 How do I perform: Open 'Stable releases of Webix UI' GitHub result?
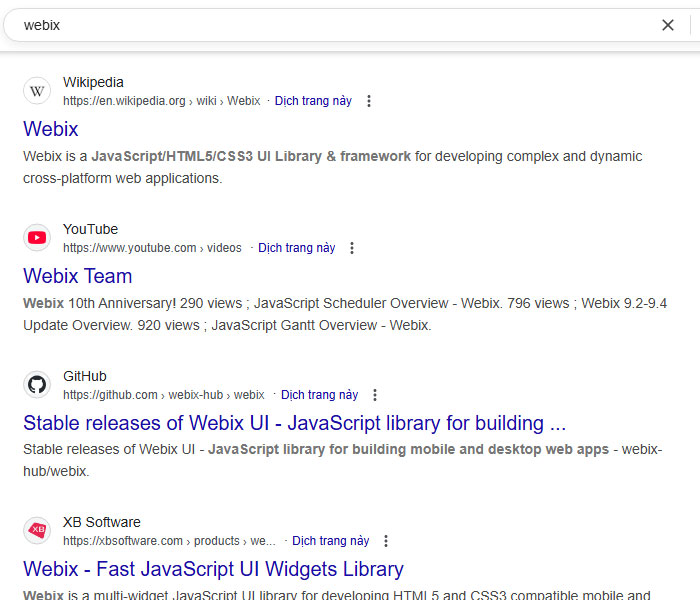[295, 423]
